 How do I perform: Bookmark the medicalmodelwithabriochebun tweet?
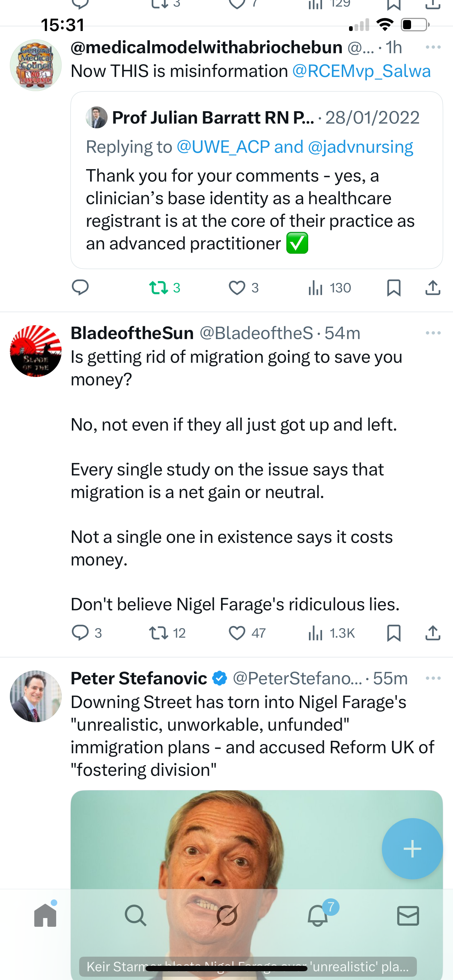click(394, 288)
